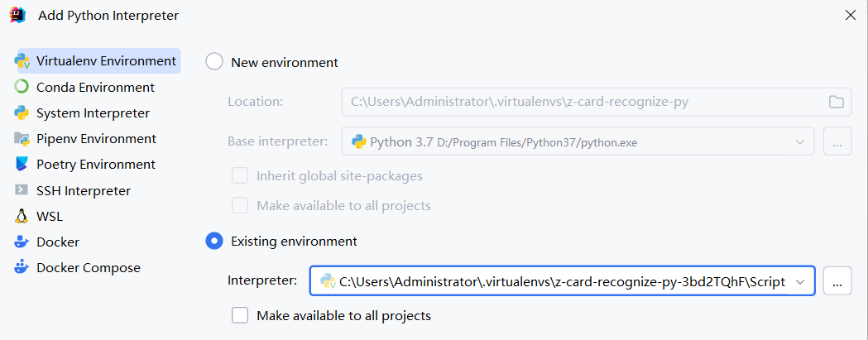Click the Poetry Environment icon
The image size is (868, 340).
coord(22,165)
